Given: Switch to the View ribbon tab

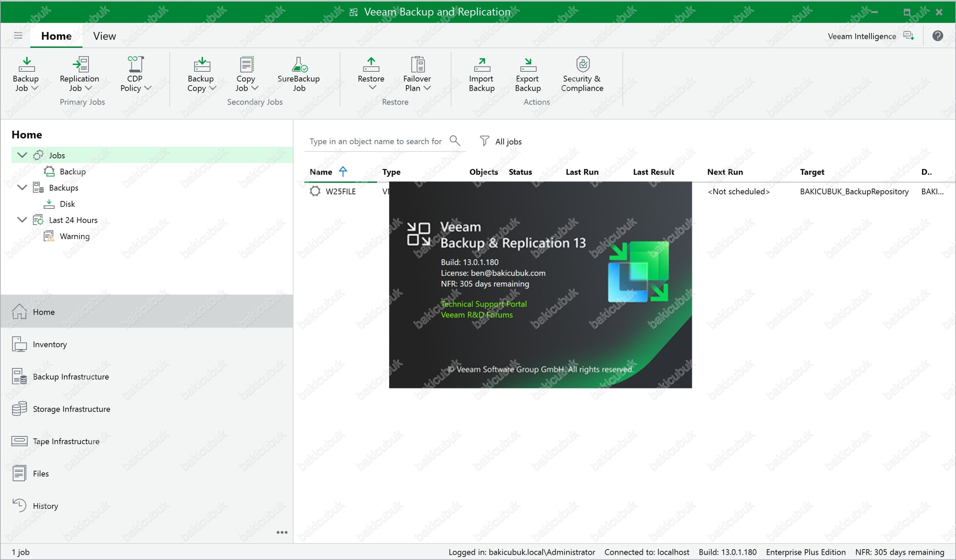Looking at the screenshot, I should (x=104, y=36).
